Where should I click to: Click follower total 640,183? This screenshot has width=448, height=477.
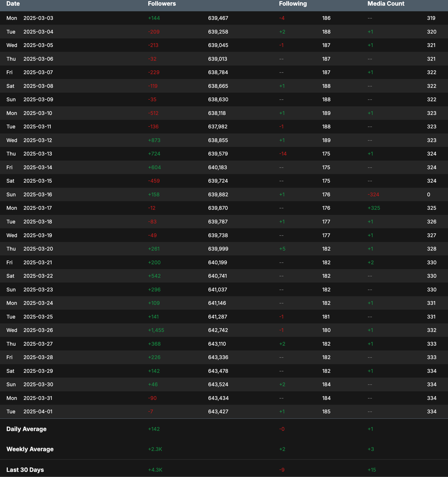point(218,167)
